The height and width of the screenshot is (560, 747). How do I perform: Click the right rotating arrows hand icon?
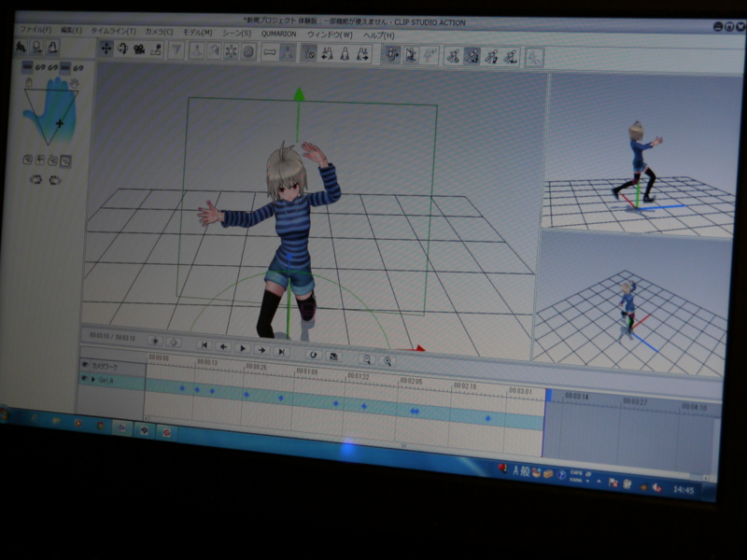pyautogui.click(x=55, y=180)
